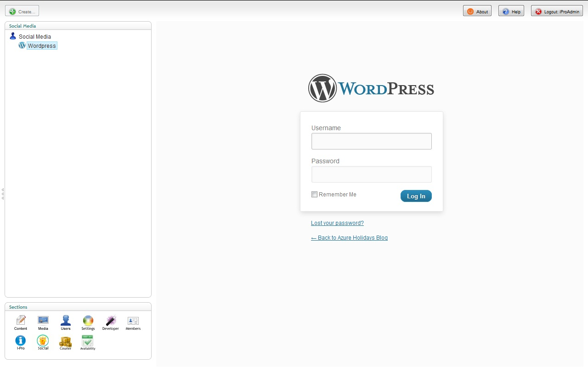Select the Social Media root tree node
588x368 pixels.
[x=35, y=36]
